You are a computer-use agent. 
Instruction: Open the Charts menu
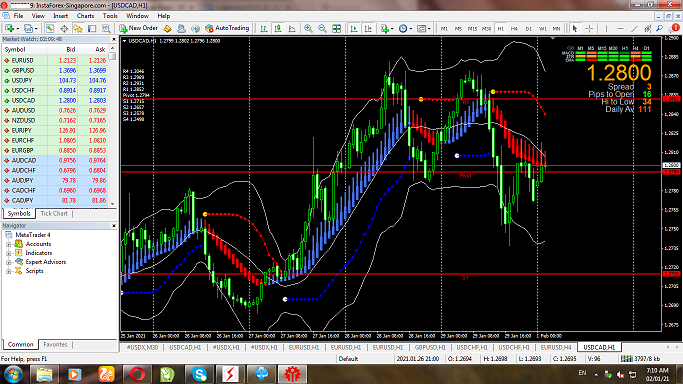[x=85, y=16]
